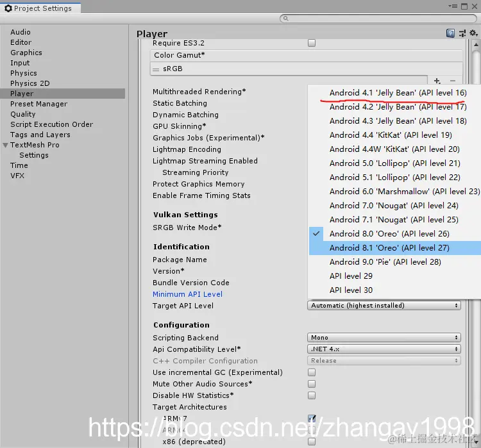This screenshot has width=481, height=448.
Task: Select TextMesh Pro category
Action: (x=35, y=145)
